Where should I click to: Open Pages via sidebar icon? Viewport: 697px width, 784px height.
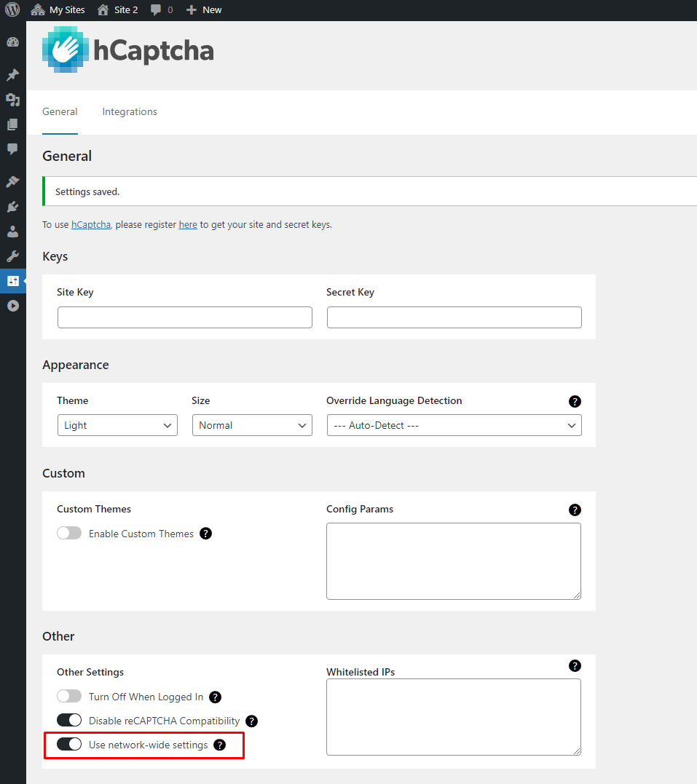click(13, 124)
